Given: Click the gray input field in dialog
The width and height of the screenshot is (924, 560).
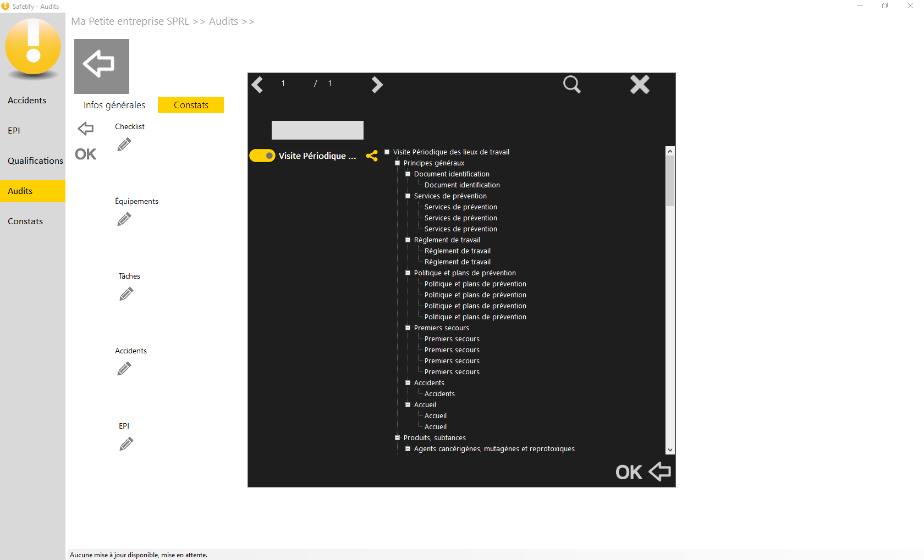Looking at the screenshot, I should [317, 130].
